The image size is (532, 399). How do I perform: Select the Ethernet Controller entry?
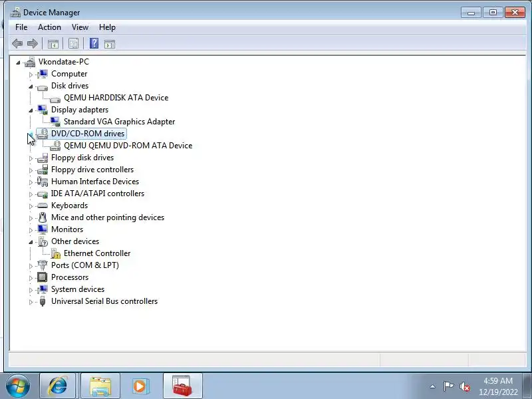[x=97, y=253]
